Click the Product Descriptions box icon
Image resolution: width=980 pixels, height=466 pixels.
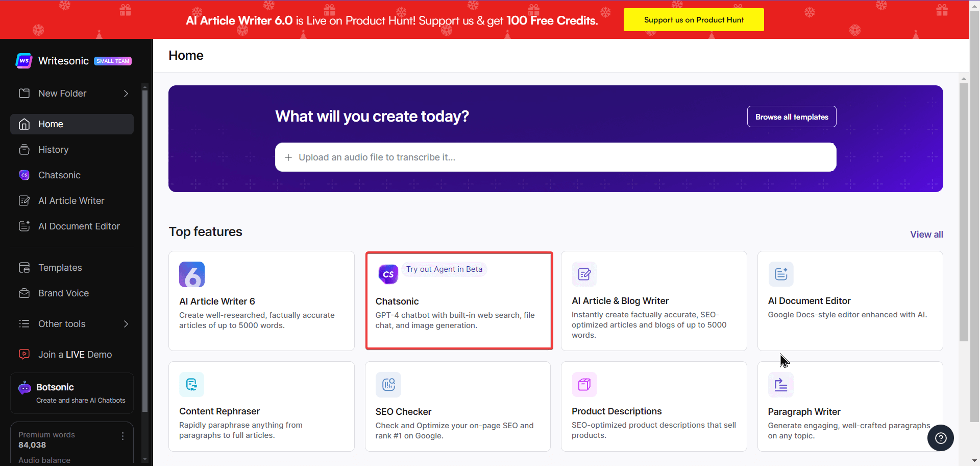pyautogui.click(x=584, y=384)
